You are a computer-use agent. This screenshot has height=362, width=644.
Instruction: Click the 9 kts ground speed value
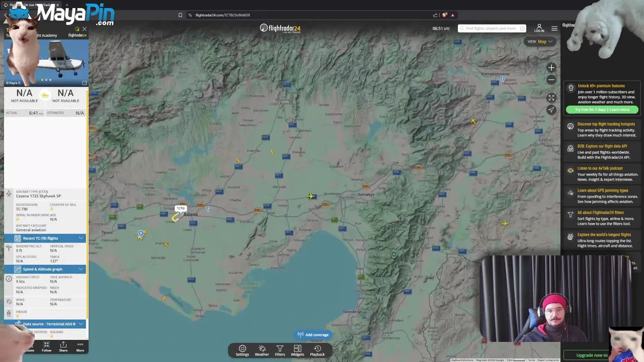tap(20, 282)
